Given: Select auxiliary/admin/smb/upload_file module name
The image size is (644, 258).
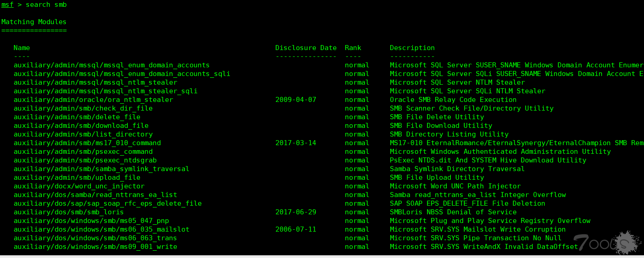Looking at the screenshot, I should (x=77, y=177).
